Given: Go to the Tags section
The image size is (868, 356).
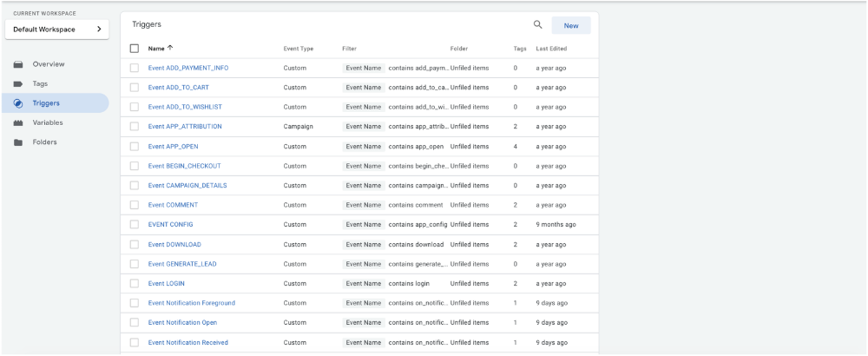Looking at the screenshot, I should 40,84.
